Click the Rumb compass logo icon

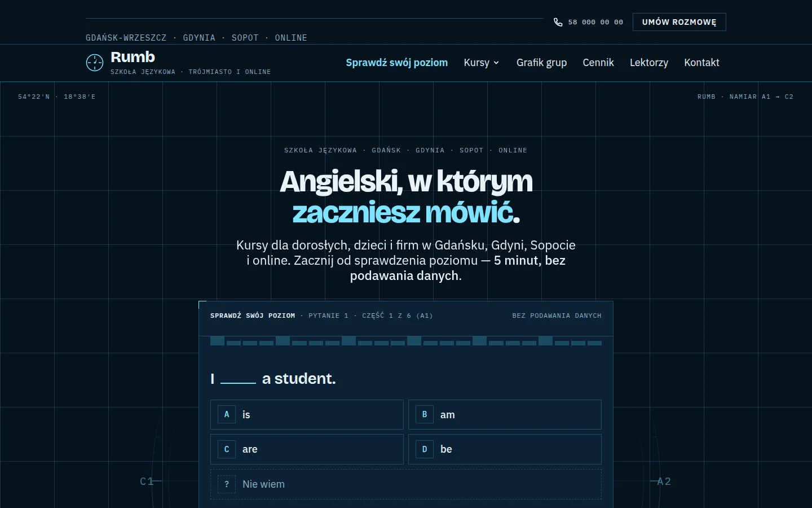pos(95,63)
